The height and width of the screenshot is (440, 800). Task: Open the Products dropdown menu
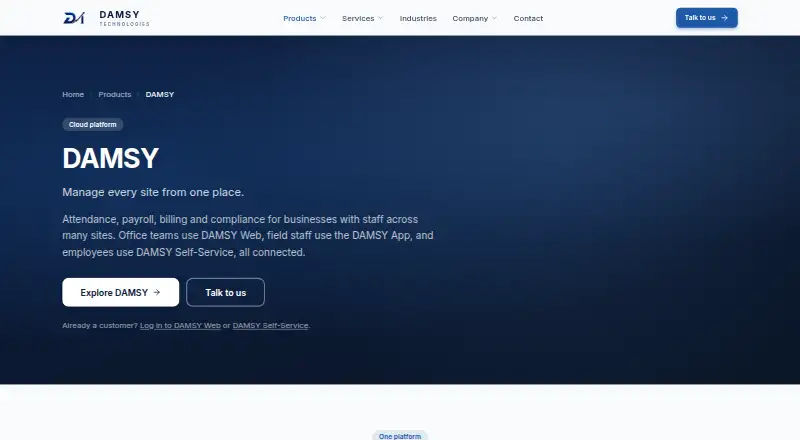click(304, 18)
